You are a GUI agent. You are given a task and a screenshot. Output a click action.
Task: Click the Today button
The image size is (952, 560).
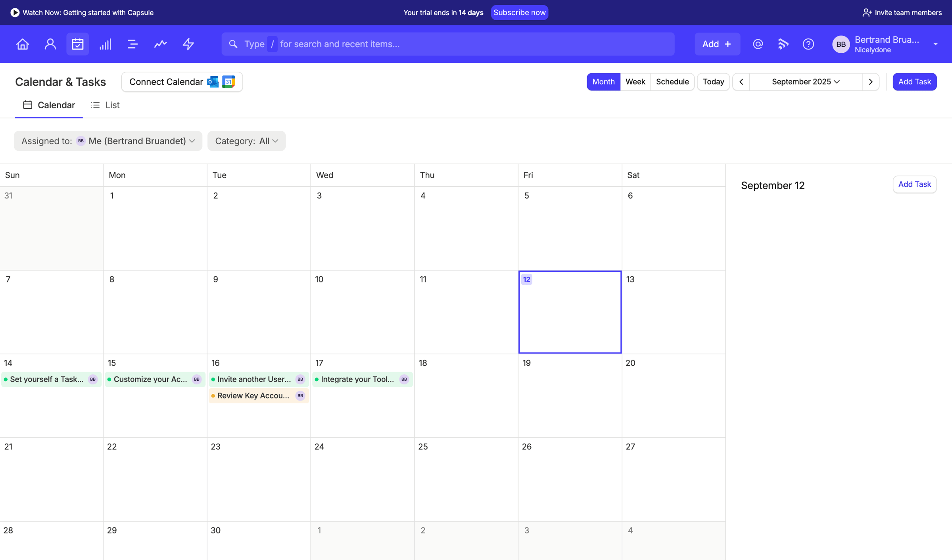click(x=713, y=82)
